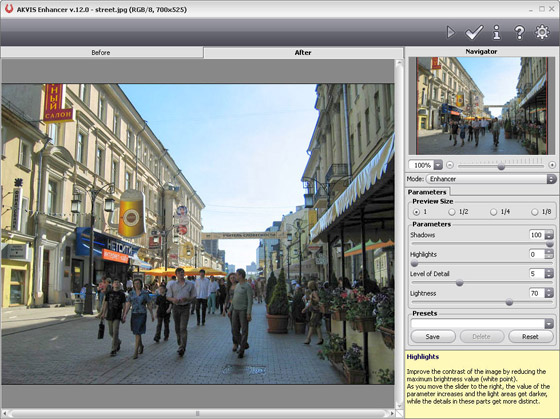This screenshot has height=419, width=560.
Task: Click the Save preset button
Action: [433, 336]
